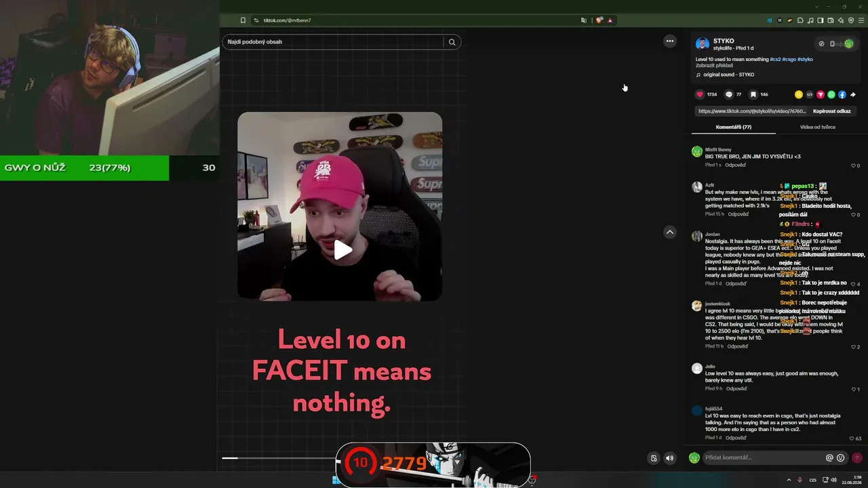This screenshot has width=868, height=488.
Task: Open the Brave Wallet icon
Action: click(831, 20)
